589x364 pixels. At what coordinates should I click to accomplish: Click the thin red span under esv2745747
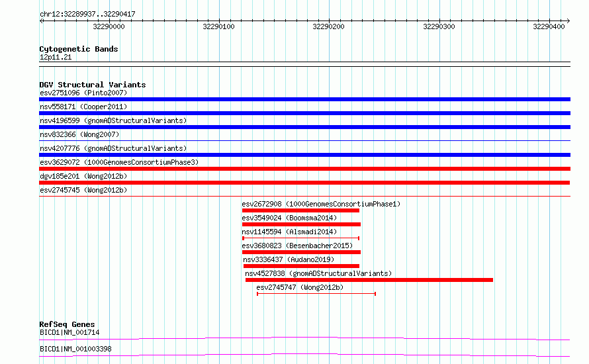pos(316,294)
